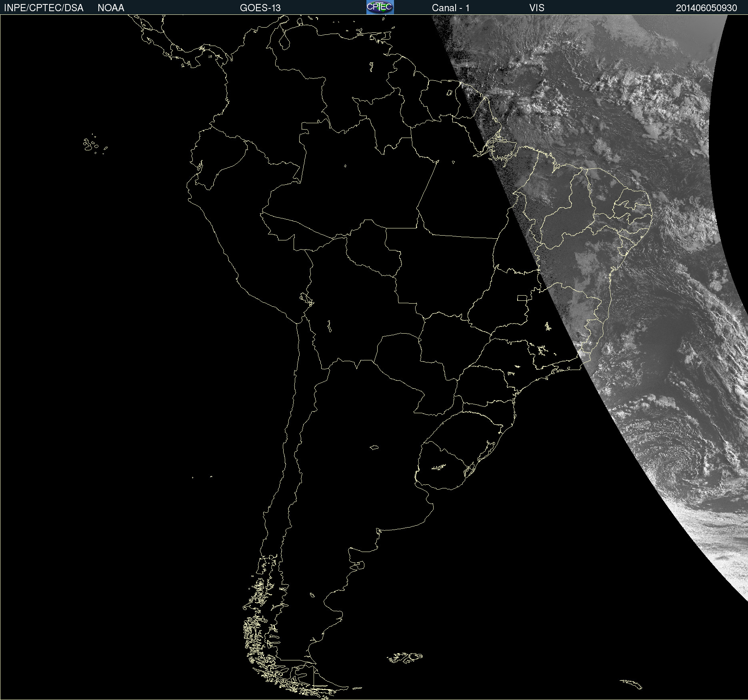Click the CPTEC logo in header
This screenshot has height=700, width=748.
pos(380,7)
